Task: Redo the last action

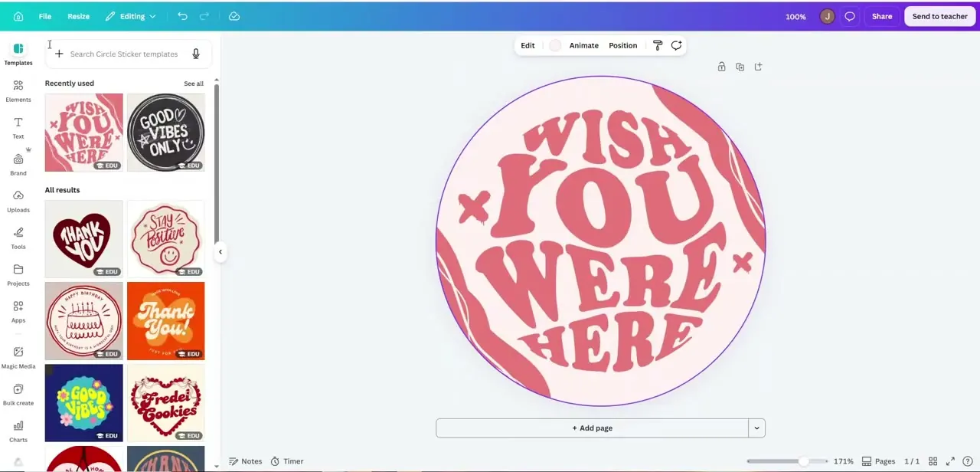Action: tap(204, 16)
